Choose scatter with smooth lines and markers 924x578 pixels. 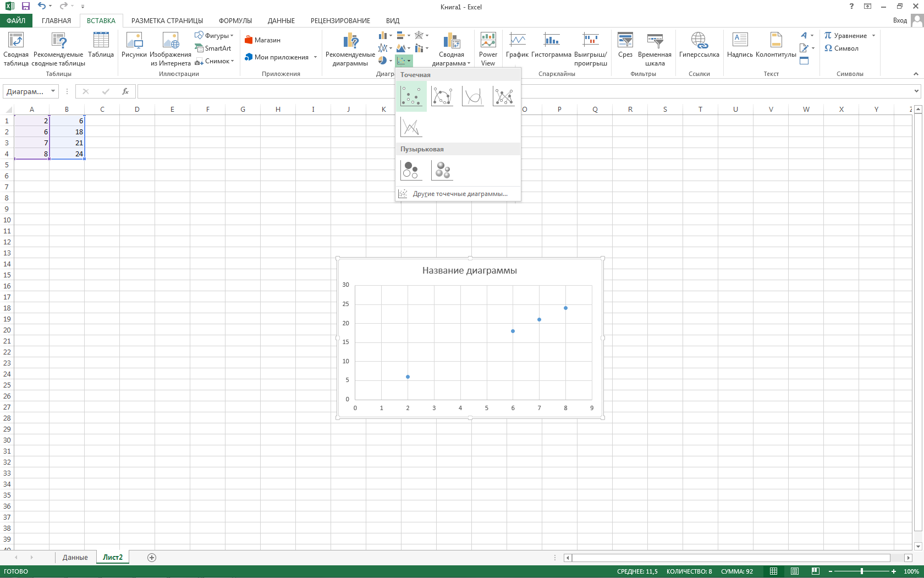click(442, 97)
